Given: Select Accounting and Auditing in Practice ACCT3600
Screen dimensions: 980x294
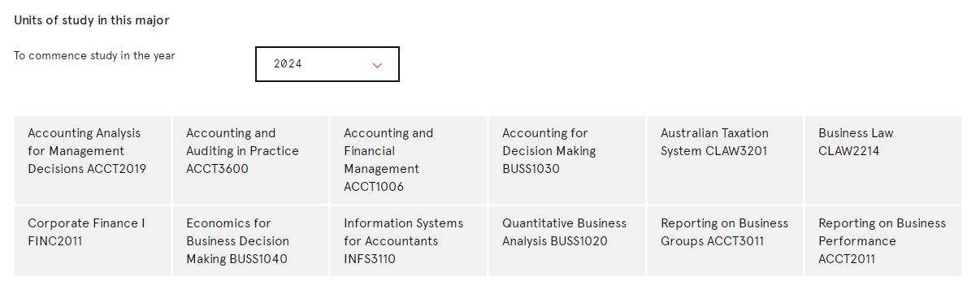Looking at the screenshot, I should click(x=250, y=160).
